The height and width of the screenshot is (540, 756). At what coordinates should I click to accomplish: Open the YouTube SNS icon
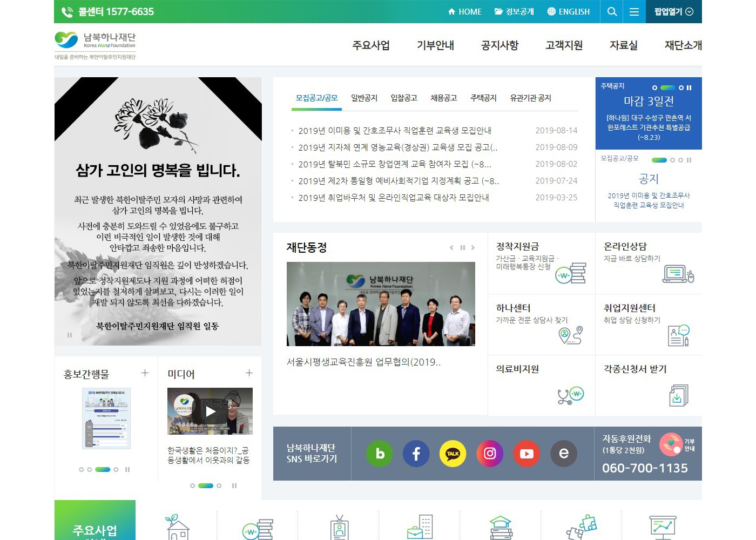pos(526,454)
